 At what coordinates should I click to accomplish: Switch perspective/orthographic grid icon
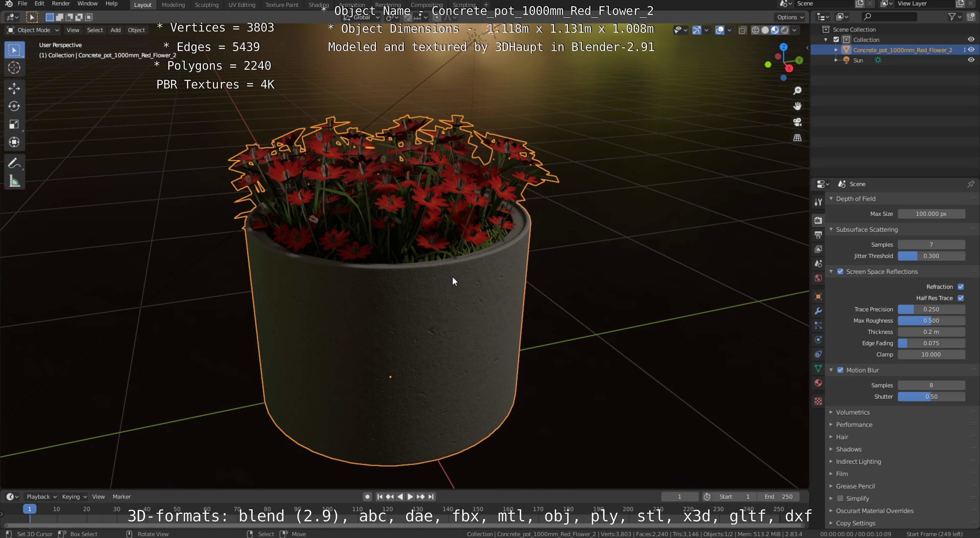click(797, 137)
